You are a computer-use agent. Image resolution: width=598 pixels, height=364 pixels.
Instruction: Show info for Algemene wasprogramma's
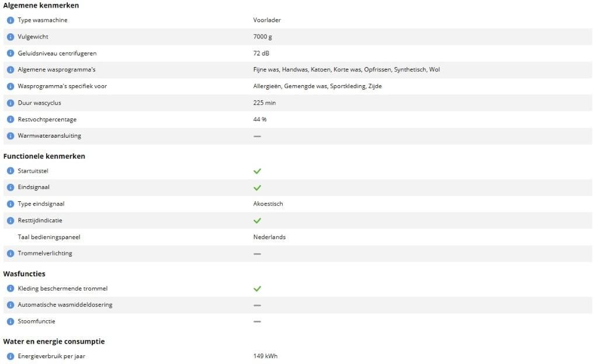[x=11, y=69]
